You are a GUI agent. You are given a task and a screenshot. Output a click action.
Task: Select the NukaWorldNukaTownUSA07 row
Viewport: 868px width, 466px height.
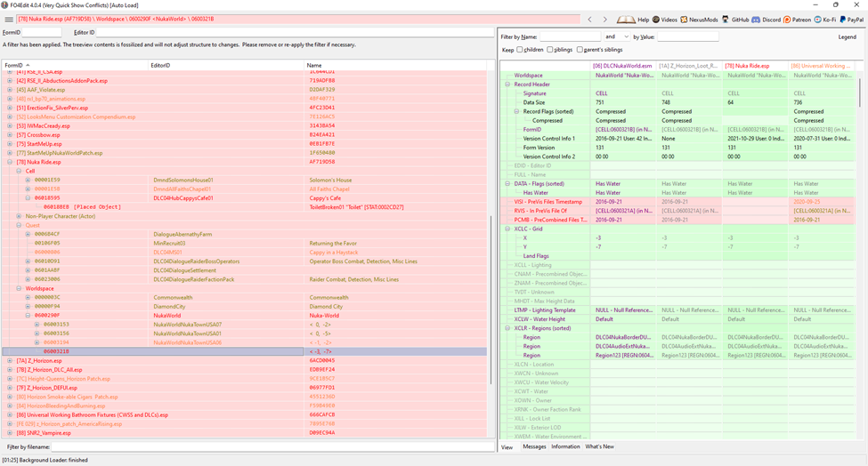click(x=245, y=325)
